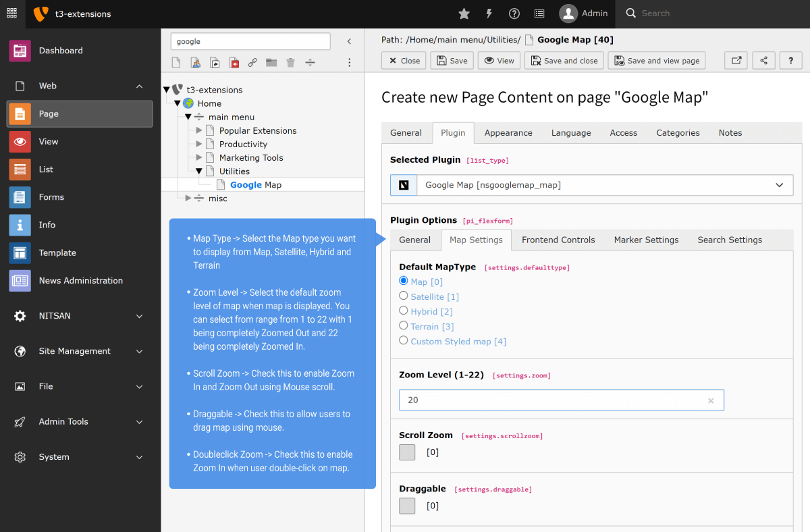The image size is (810, 532).
Task: Click the question mark help button near share
Action: pos(790,61)
